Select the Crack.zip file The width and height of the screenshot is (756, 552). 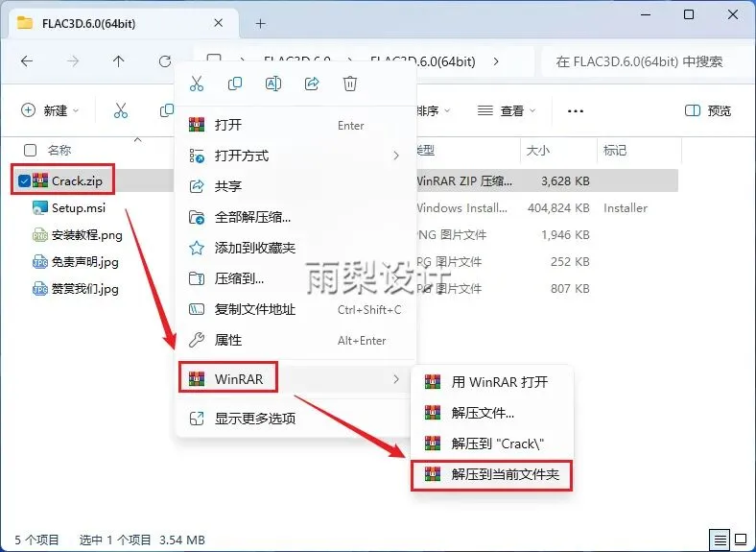pos(77,180)
